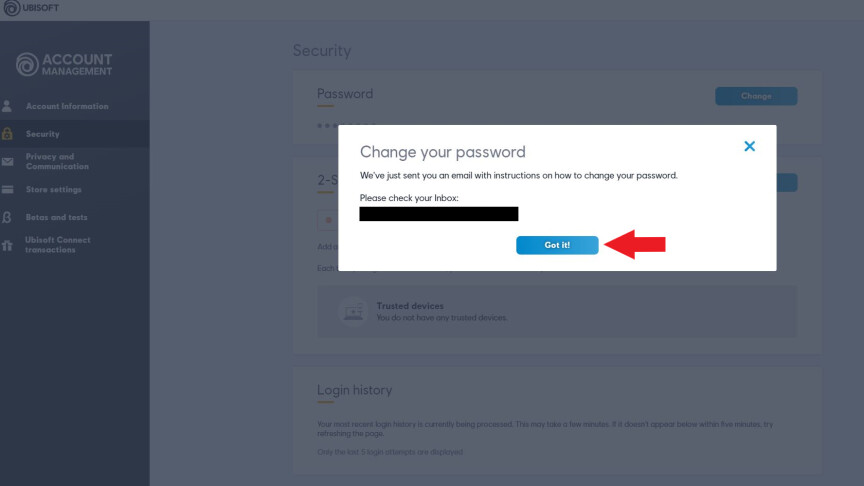
Task: Click the Login history heading
Action: [x=354, y=390]
